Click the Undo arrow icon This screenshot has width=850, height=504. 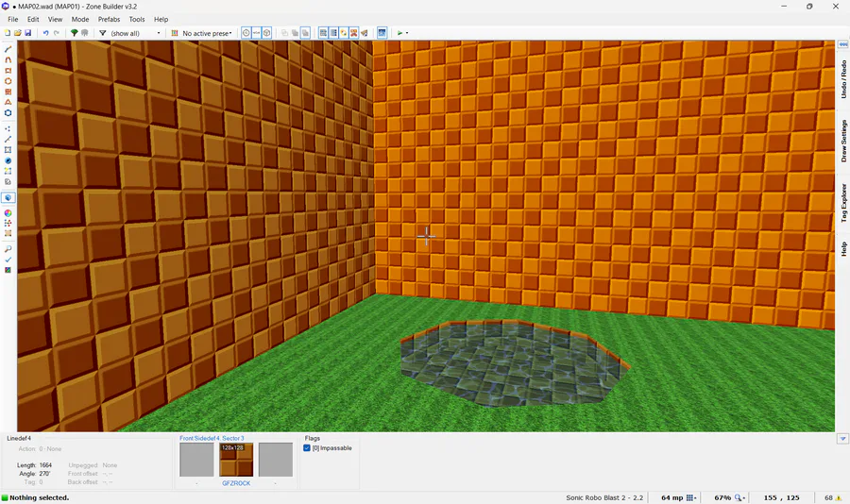(x=45, y=33)
